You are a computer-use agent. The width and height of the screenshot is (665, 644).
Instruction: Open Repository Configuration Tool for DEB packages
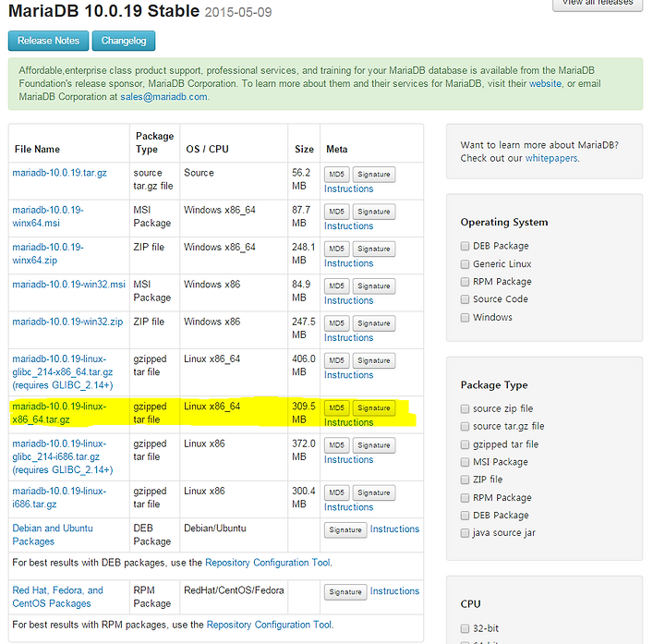pyautogui.click(x=268, y=563)
